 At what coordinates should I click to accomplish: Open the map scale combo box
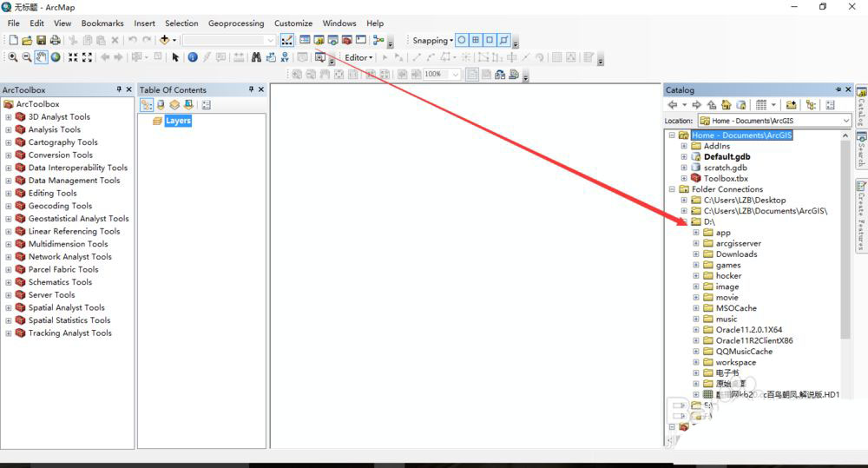click(x=228, y=41)
